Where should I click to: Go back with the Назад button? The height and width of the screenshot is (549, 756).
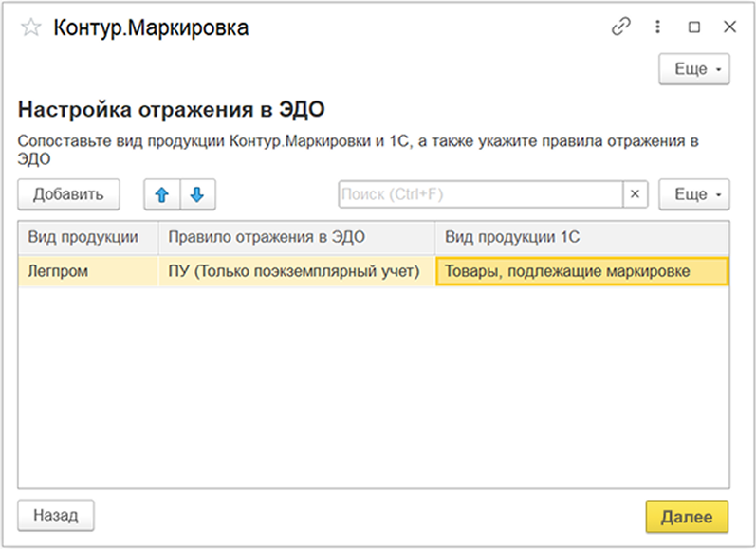tap(56, 515)
